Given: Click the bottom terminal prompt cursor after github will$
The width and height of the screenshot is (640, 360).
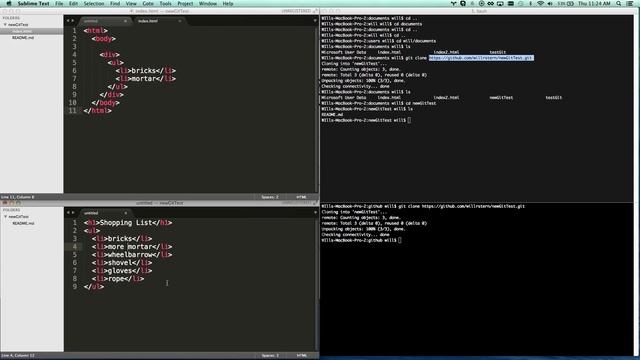Looking at the screenshot, I should point(400,240).
